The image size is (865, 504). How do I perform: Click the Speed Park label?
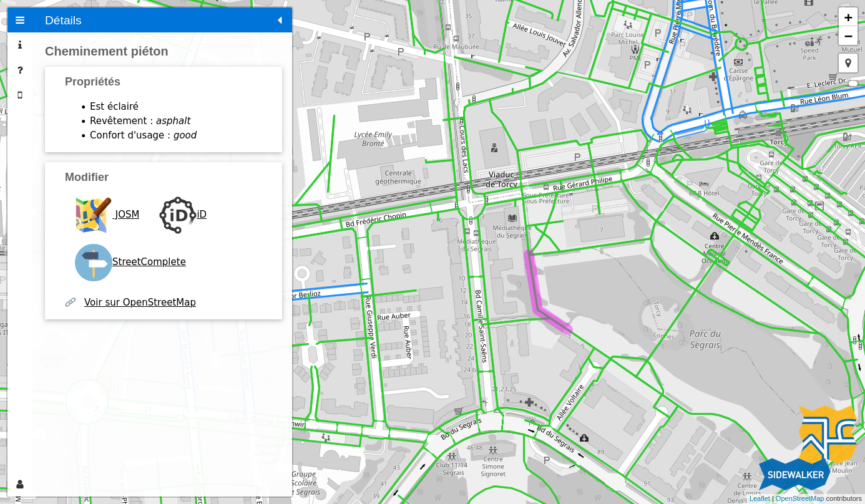809,54
